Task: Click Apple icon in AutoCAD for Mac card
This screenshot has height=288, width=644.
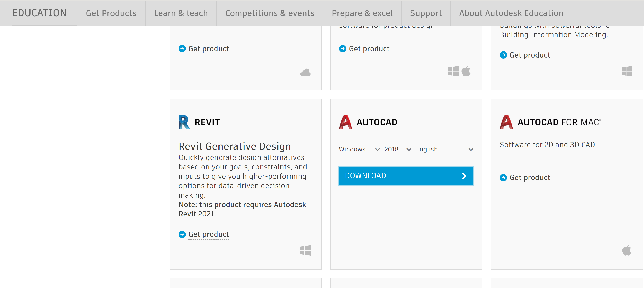Action: (626, 250)
